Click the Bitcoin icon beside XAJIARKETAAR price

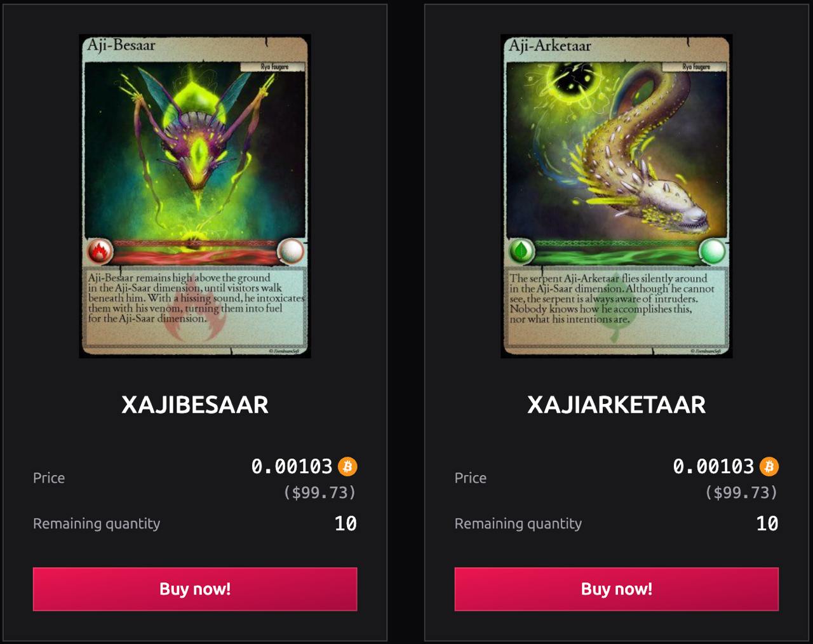[x=769, y=467]
